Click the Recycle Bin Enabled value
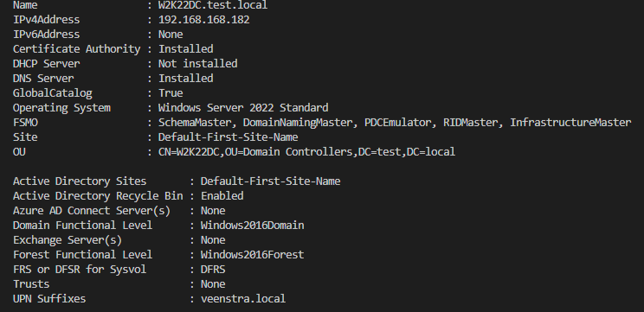Screen dimensions: 644x312 (222, 196)
